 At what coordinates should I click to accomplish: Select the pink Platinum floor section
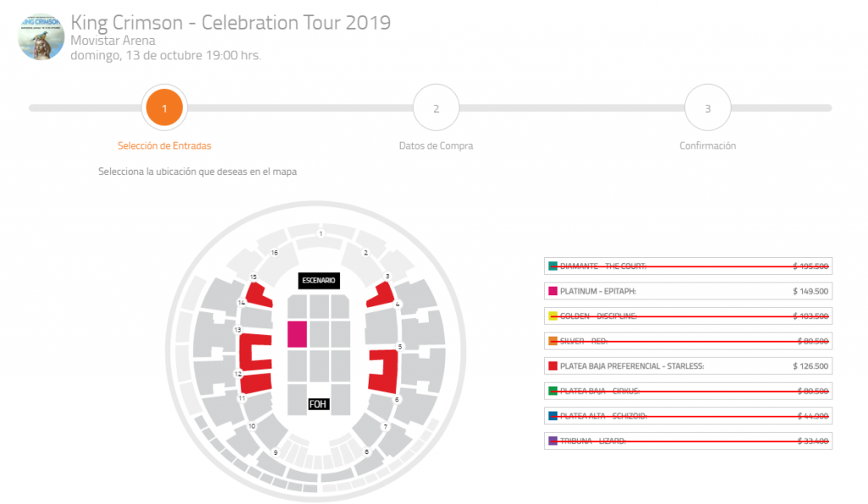(x=296, y=334)
